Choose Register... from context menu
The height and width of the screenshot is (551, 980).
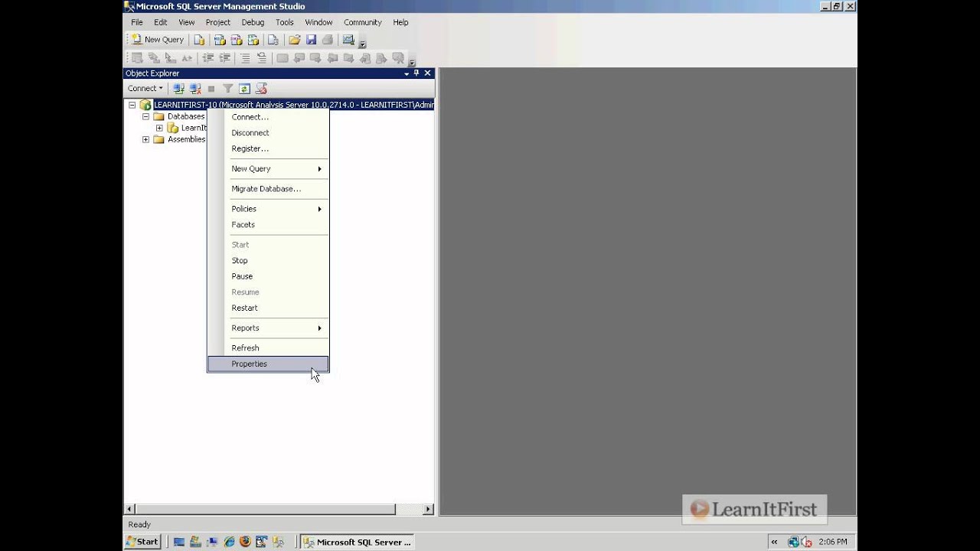(x=268, y=148)
